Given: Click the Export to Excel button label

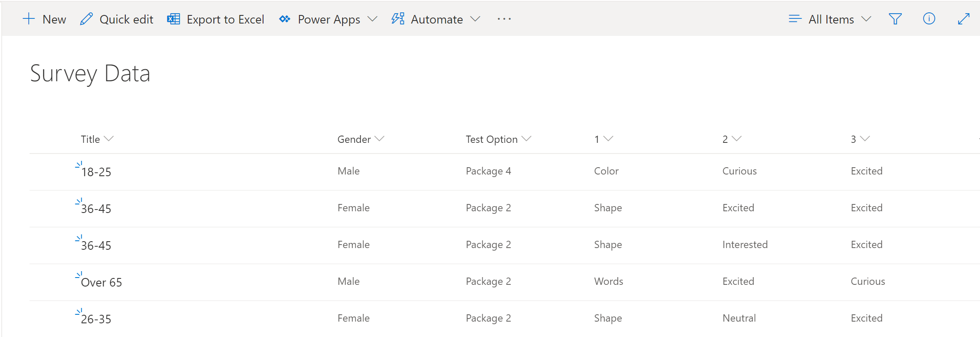Looking at the screenshot, I should pos(225,19).
